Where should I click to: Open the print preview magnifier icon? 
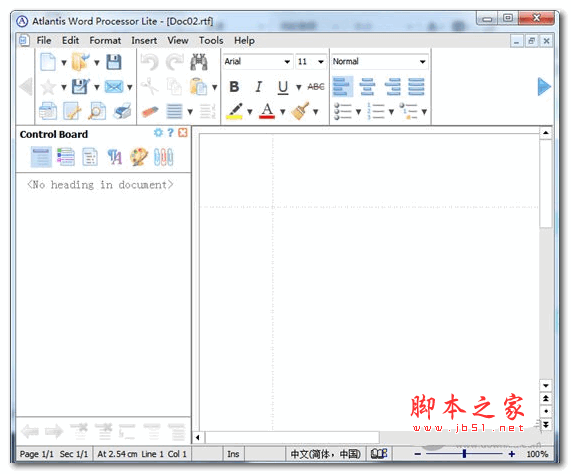point(97,111)
